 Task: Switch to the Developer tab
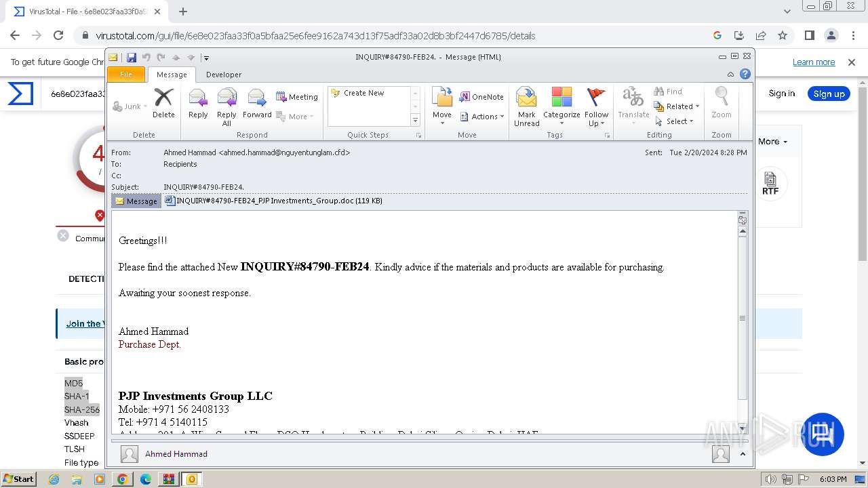[x=224, y=75]
